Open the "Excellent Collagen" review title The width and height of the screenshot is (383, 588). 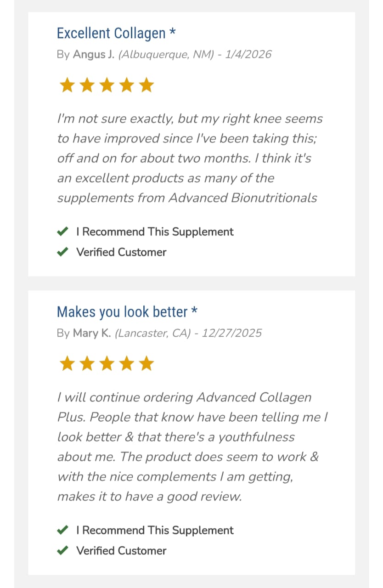[111, 34]
